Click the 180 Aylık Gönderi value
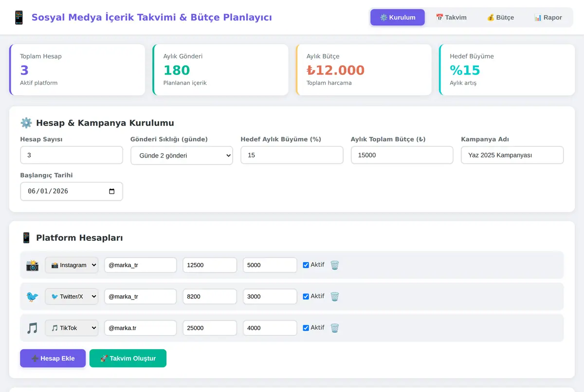This screenshot has width=584, height=392. click(x=177, y=70)
